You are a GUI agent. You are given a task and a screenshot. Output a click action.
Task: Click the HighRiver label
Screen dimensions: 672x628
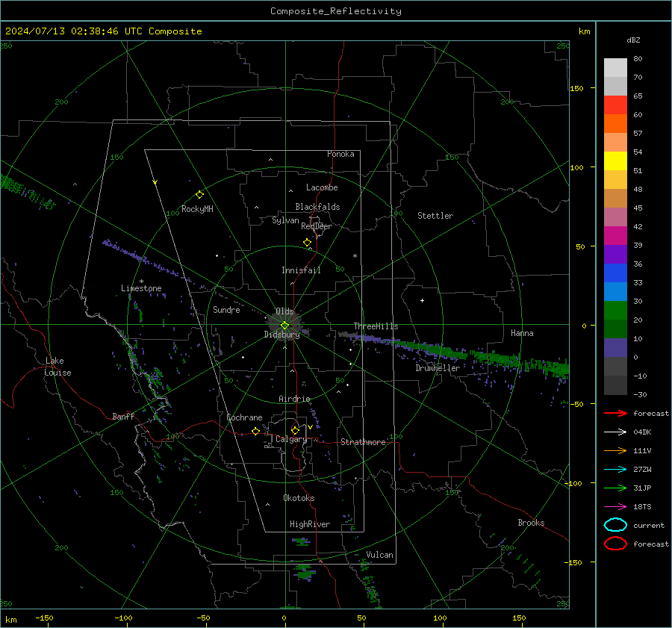(310, 524)
